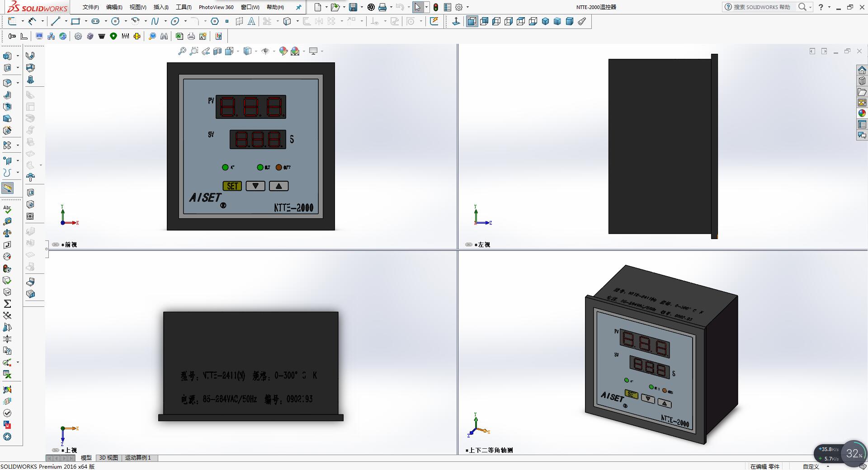The width and height of the screenshot is (868, 470).
Task: Open the File Properties list icon
Action: point(447,7)
